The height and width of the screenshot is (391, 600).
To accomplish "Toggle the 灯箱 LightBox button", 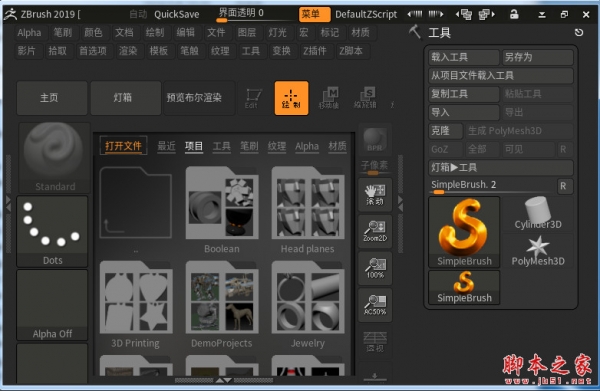I will pos(126,98).
